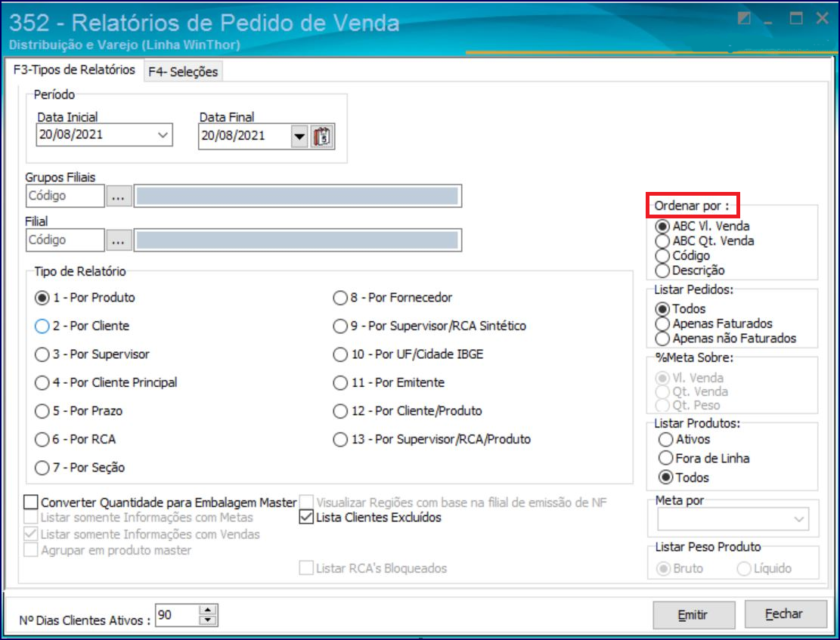Order by Código option
Viewport: 840px width, 640px height.
(x=683, y=256)
